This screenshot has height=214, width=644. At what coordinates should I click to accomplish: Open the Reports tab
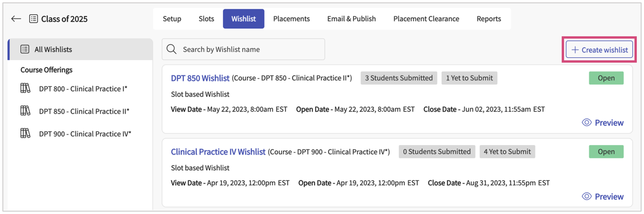489,19
